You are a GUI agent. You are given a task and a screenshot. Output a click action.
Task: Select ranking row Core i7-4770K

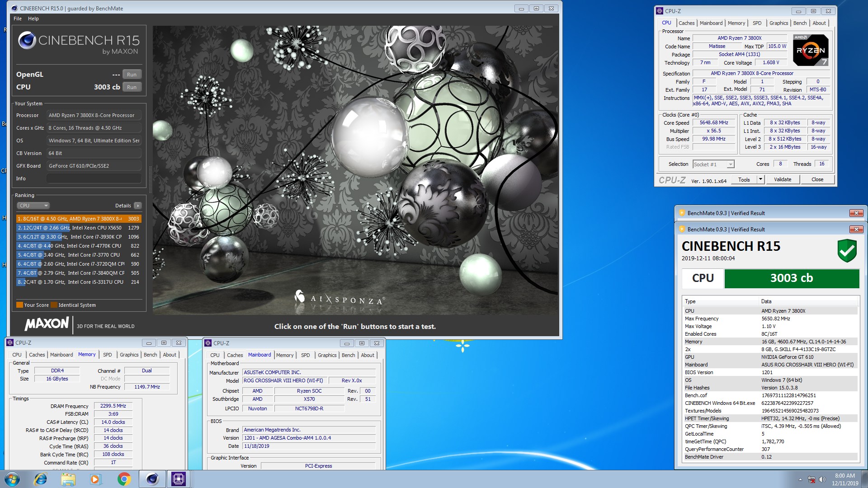click(x=79, y=246)
